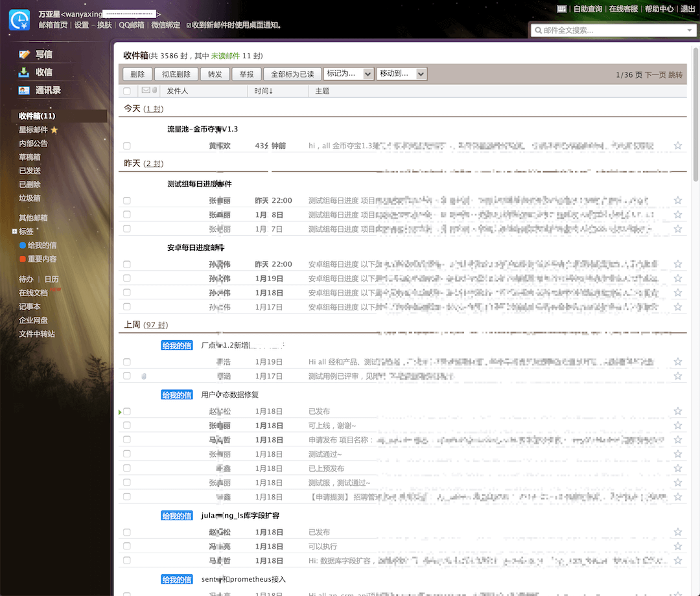The image size is (700, 596).
Task: Tick the select-all checkbox in the header row
Action: click(127, 91)
